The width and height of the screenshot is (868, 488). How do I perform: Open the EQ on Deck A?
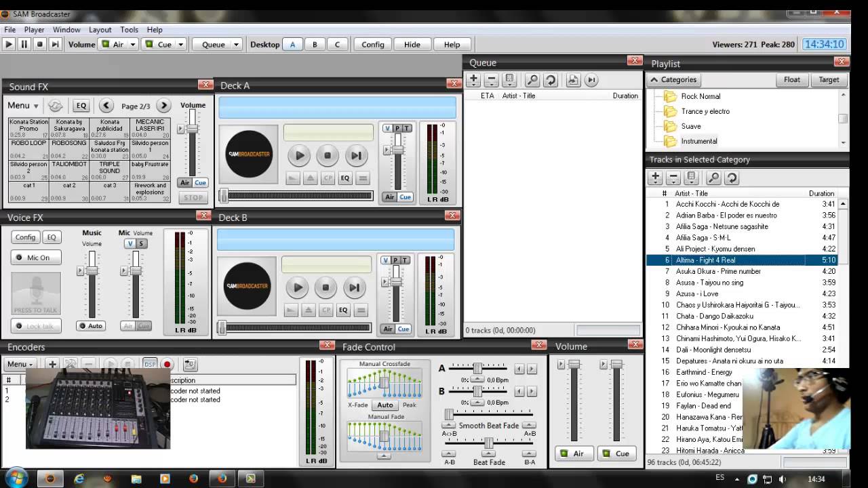(x=345, y=178)
